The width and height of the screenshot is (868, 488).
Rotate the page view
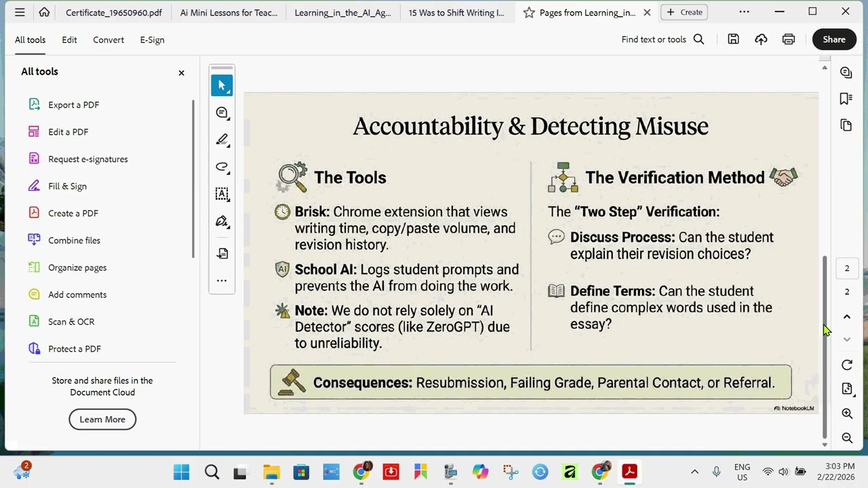tap(847, 365)
